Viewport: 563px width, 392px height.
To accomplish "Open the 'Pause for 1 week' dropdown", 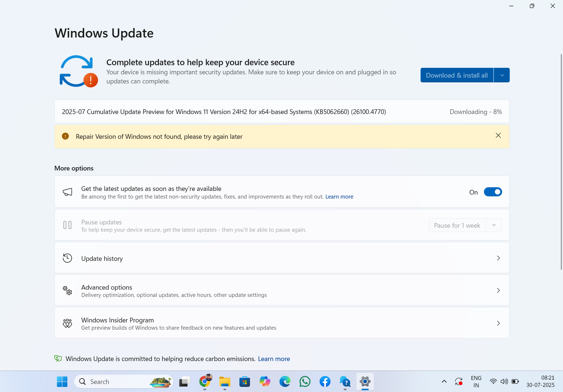I will [494, 225].
